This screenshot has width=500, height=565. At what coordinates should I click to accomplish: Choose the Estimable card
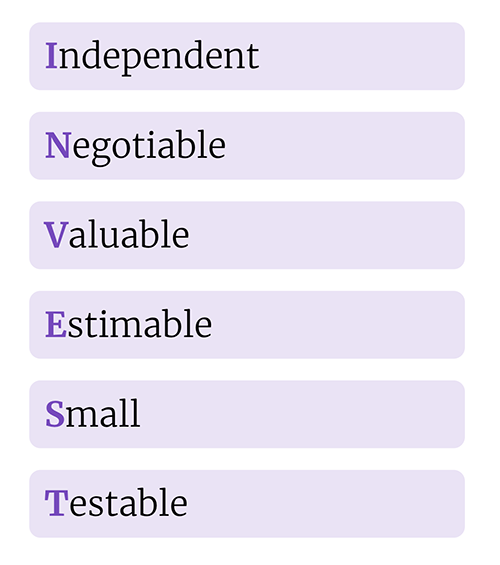[x=247, y=325]
